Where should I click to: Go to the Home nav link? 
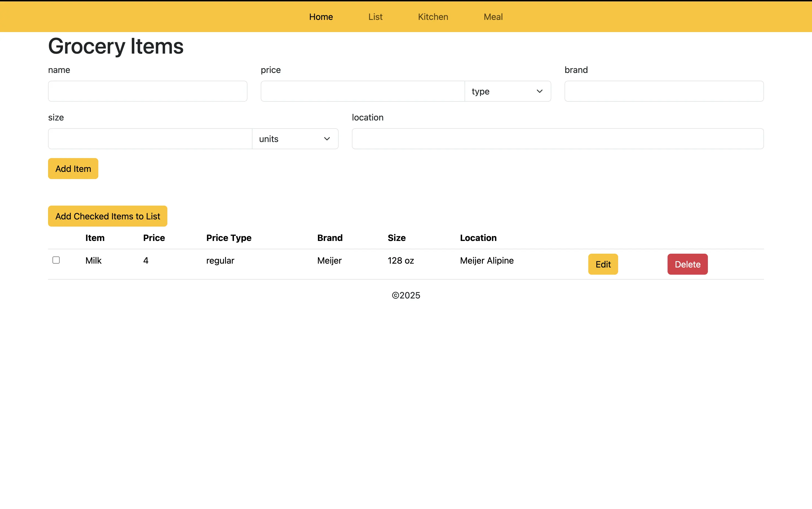pyautogui.click(x=321, y=17)
